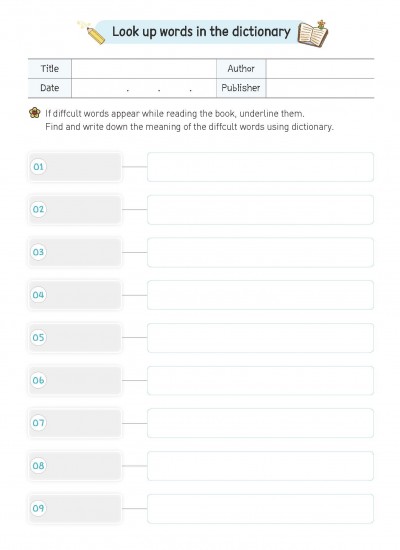Click the Title input cell
Screen dimensions: 400x550
pyautogui.click(x=144, y=69)
